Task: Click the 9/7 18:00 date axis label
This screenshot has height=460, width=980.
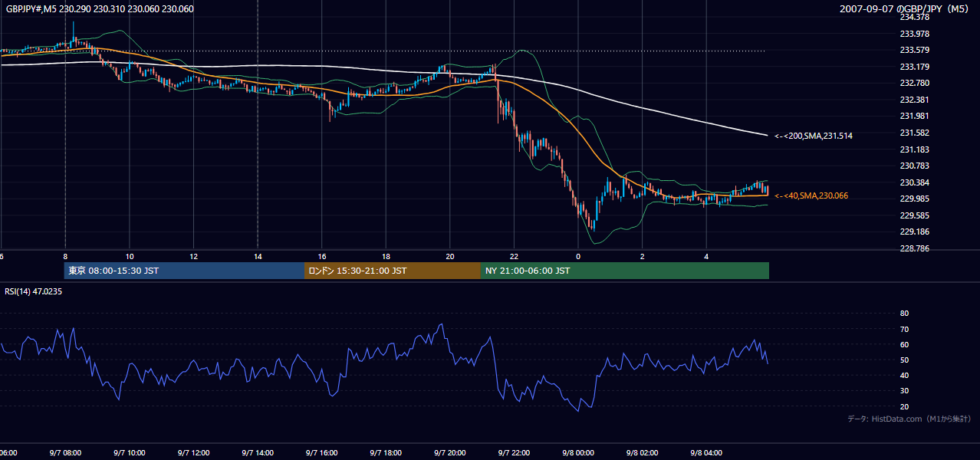Action: point(386,453)
